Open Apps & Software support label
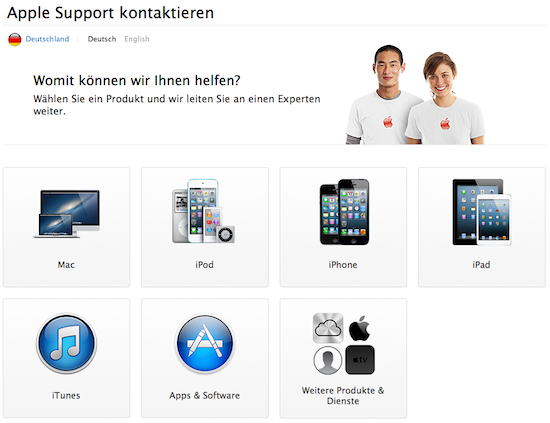 (205, 395)
